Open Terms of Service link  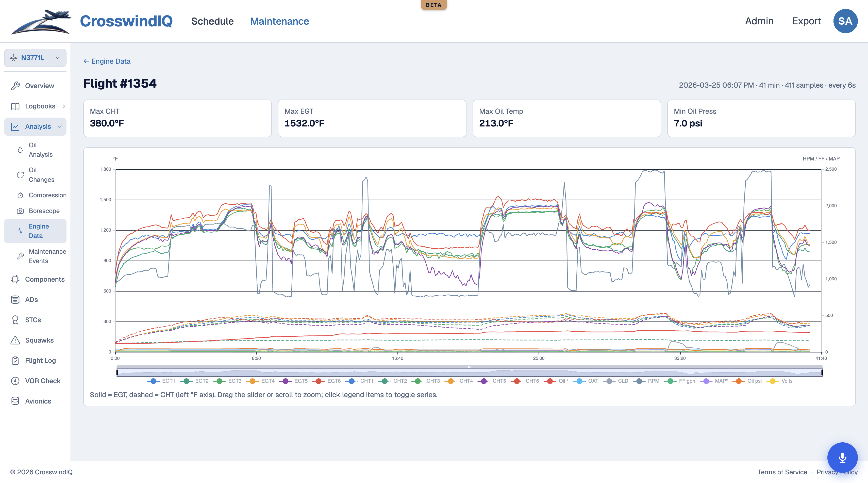click(782, 472)
